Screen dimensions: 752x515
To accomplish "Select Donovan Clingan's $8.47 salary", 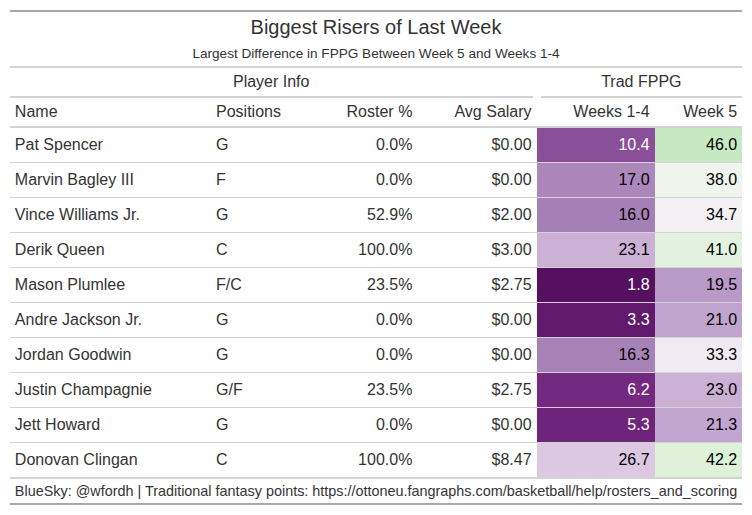I will (511, 460).
